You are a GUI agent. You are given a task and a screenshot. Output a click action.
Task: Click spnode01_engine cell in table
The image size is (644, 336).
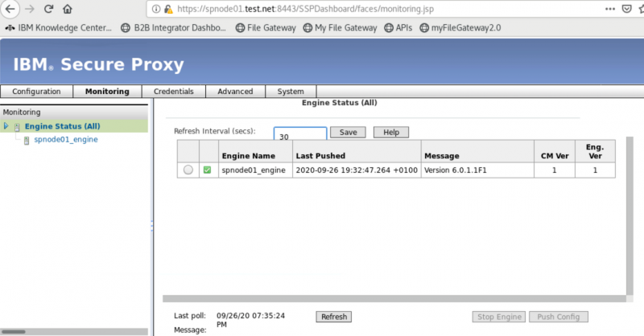point(254,170)
